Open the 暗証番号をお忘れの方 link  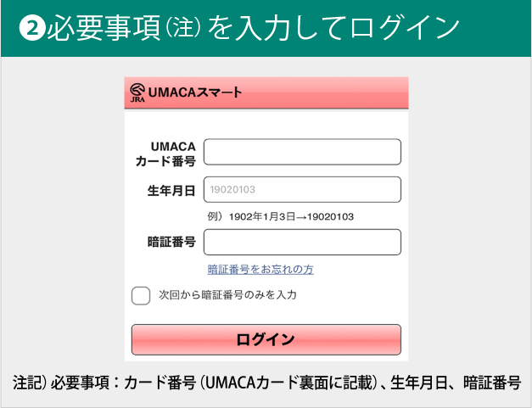(260, 270)
